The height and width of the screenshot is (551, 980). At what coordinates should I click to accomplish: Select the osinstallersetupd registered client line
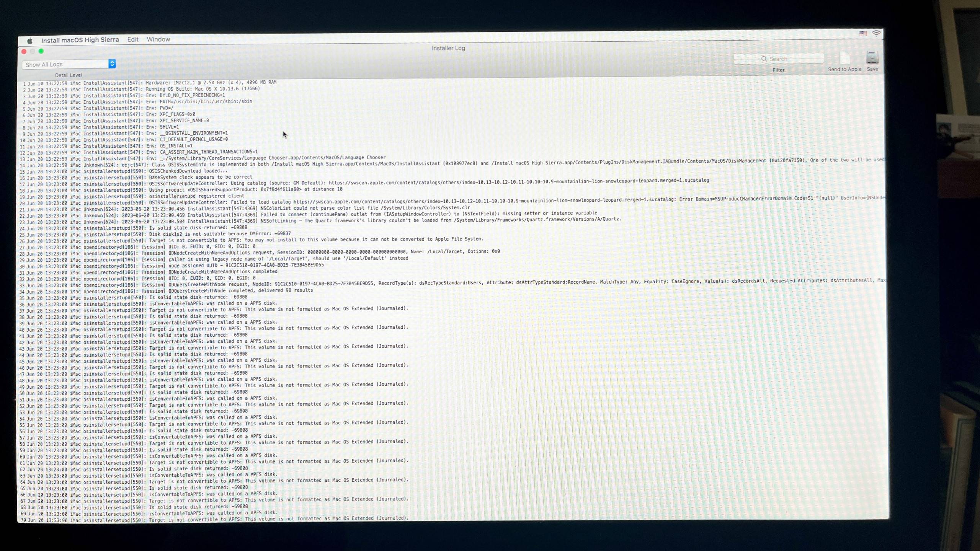click(132, 197)
